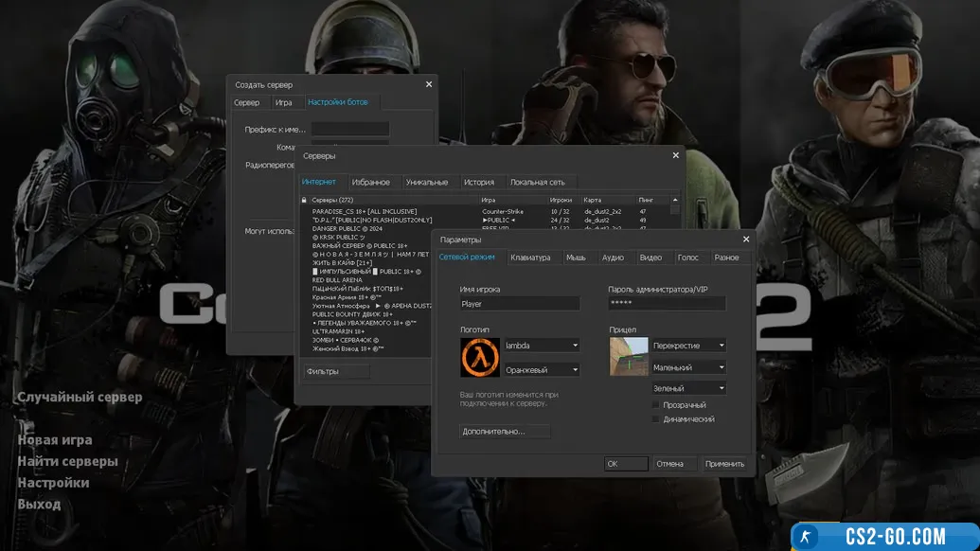Switch to the Клавиатура tab

point(530,258)
